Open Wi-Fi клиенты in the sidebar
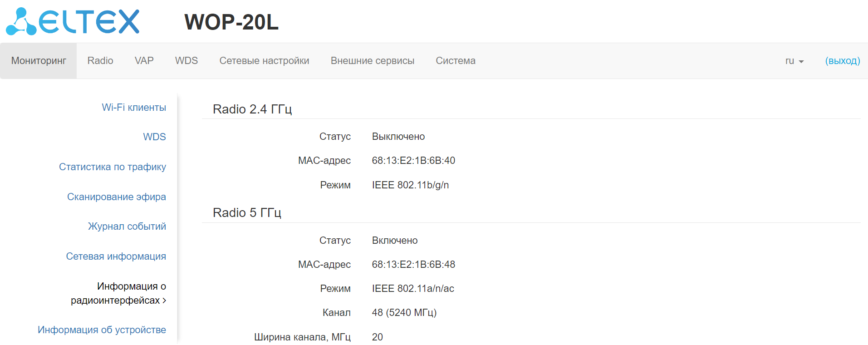Viewport: 868px width, 345px height. coord(134,108)
